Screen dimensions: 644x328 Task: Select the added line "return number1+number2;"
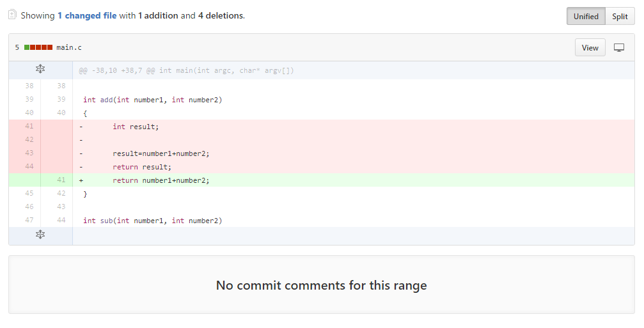point(161,180)
